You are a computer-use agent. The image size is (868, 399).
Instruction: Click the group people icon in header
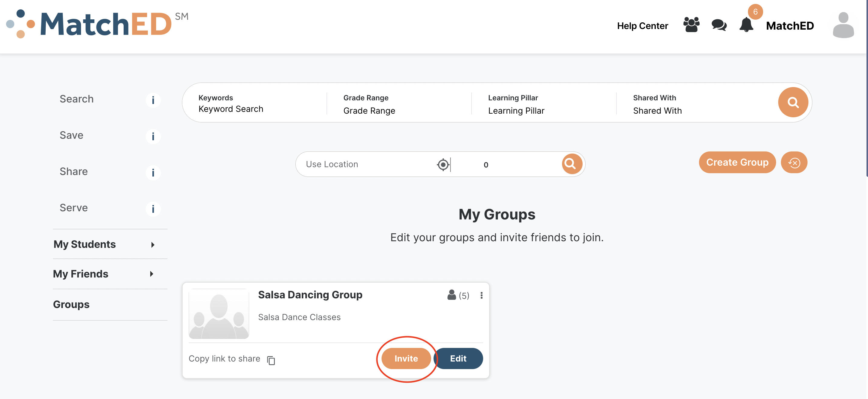point(691,25)
